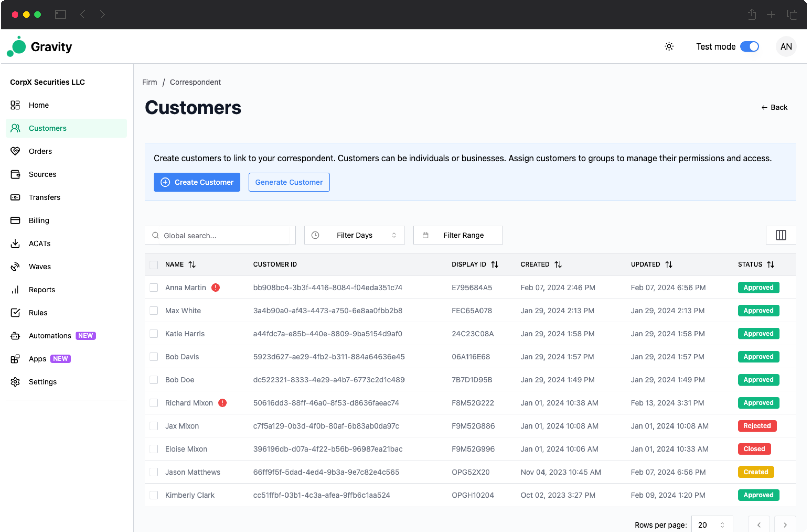Toggle the light/dark theme sun icon
This screenshot has width=807, height=532.
[669, 46]
